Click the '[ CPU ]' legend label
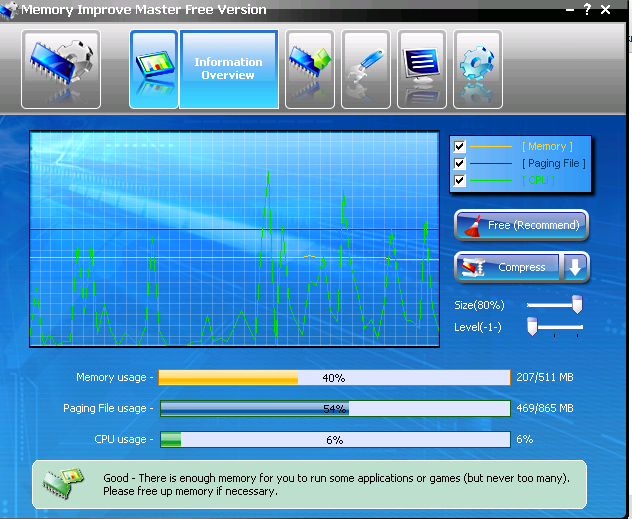The height and width of the screenshot is (519, 632). click(538, 180)
